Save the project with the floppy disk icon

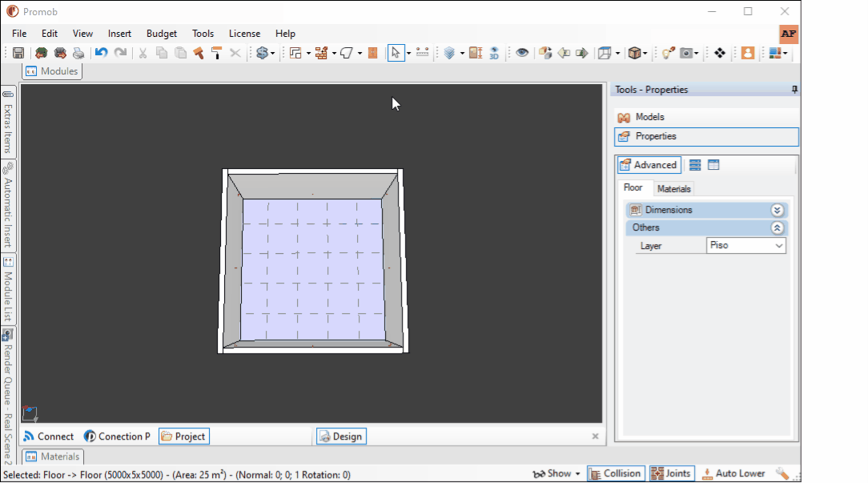pyautogui.click(x=18, y=53)
